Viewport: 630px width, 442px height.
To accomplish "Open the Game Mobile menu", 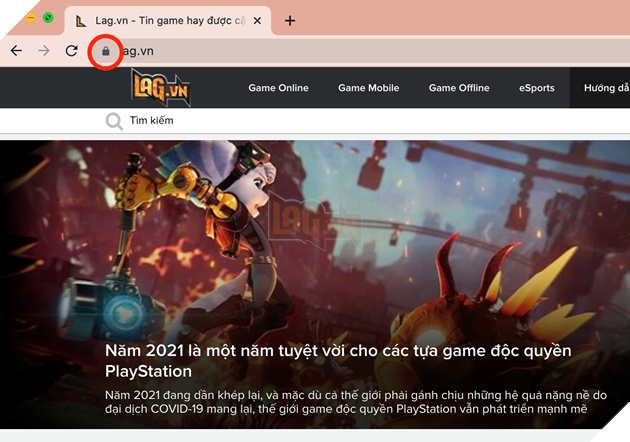I will pos(368,88).
